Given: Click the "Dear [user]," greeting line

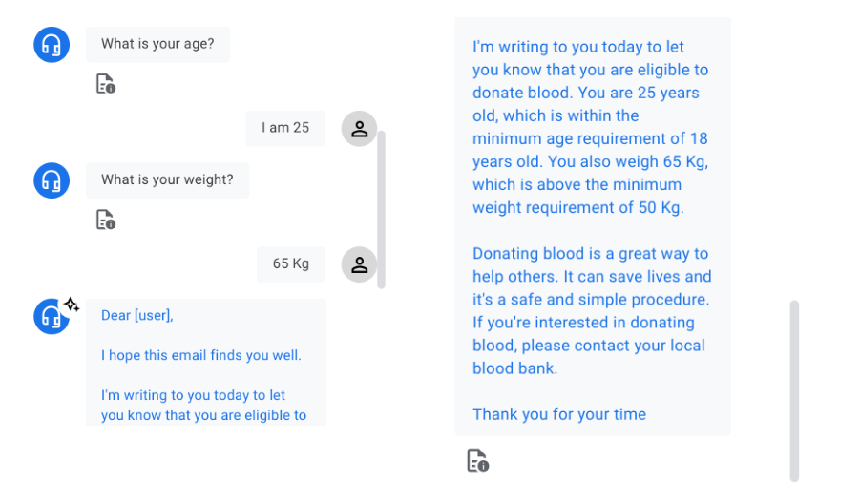Looking at the screenshot, I should click(137, 316).
